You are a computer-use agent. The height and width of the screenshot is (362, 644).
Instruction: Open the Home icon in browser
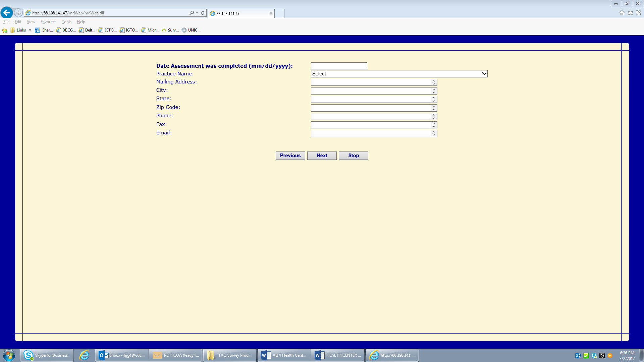622,13
